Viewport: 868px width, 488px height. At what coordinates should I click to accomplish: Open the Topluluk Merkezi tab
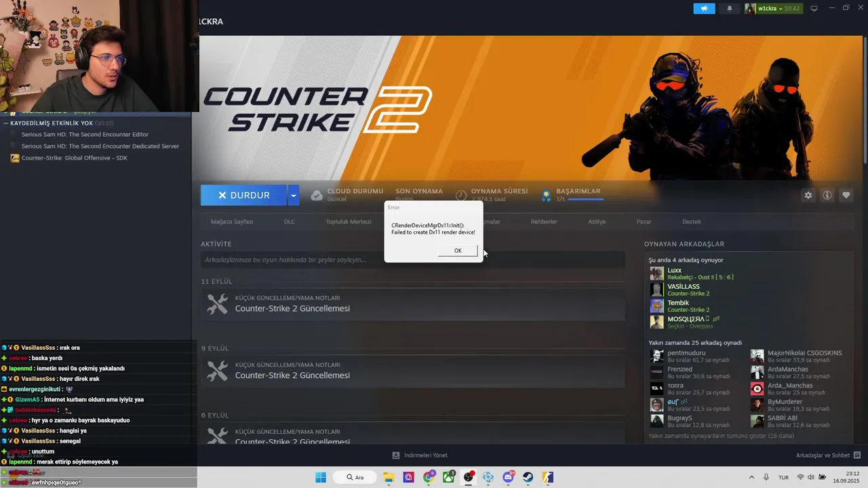coord(349,222)
